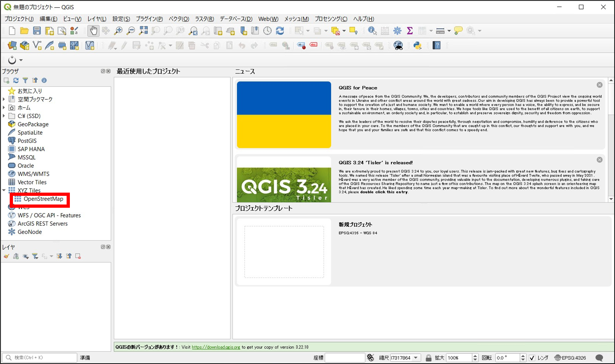This screenshot has width=615, height=364.
Task: Expand the 空間ブックマーク tree node
Action: [x=4, y=99]
